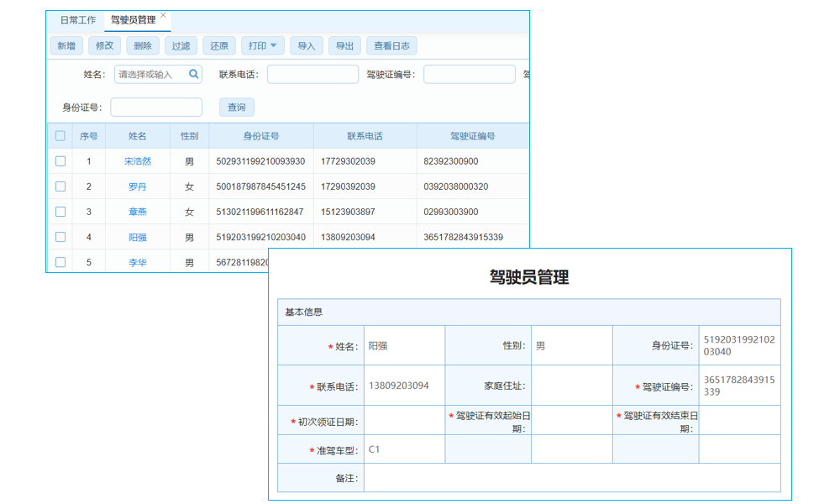The image size is (840, 504).
Task: Click the 新增 (Add) toolbar button
Action: (x=66, y=45)
